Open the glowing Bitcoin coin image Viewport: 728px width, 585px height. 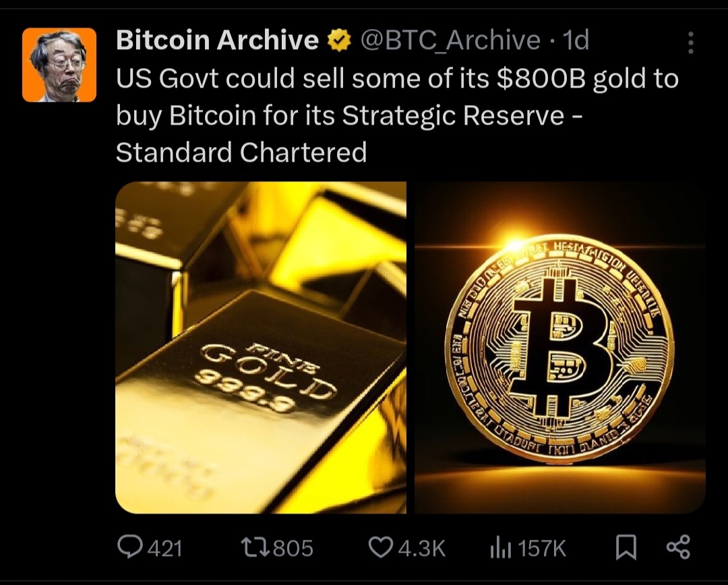560,347
